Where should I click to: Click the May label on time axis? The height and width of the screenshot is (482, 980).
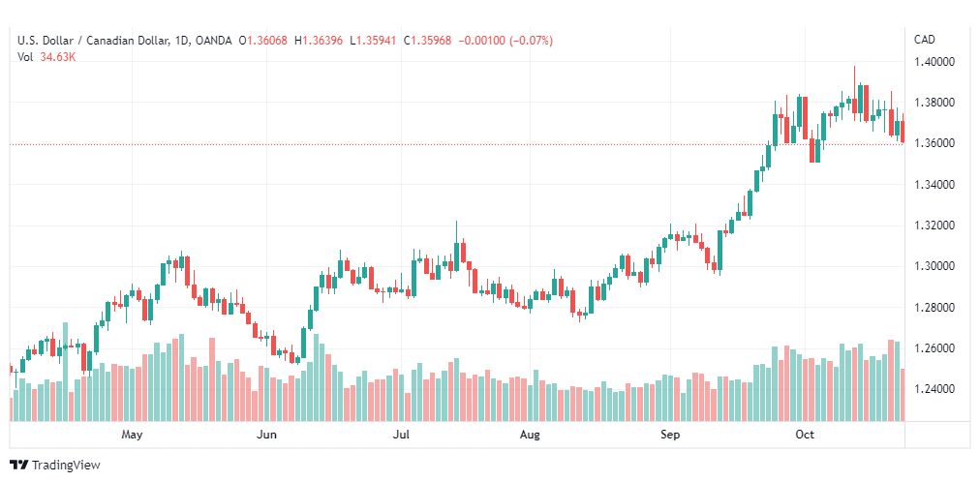[132, 436]
